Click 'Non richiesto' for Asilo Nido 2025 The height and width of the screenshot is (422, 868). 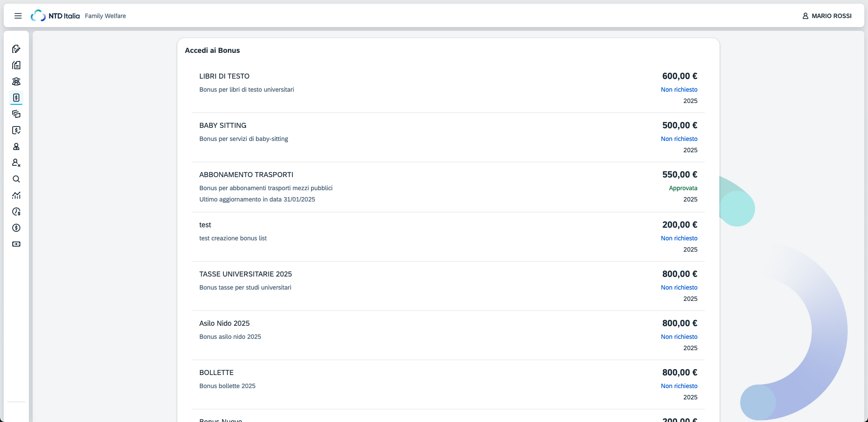click(x=679, y=337)
